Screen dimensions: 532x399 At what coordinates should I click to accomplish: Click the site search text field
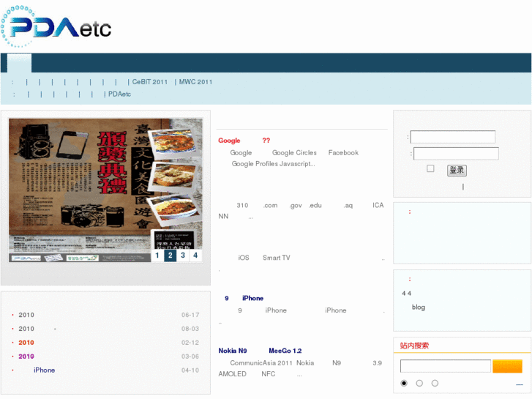click(446, 366)
